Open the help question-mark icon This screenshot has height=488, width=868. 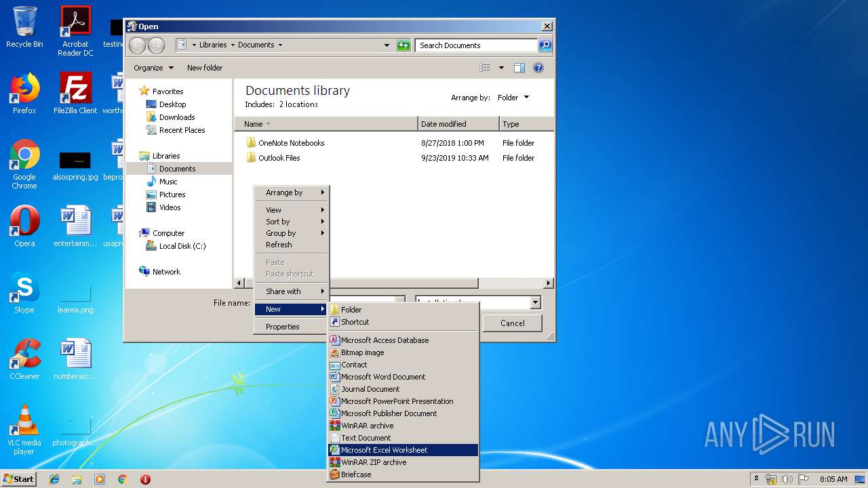coord(538,68)
